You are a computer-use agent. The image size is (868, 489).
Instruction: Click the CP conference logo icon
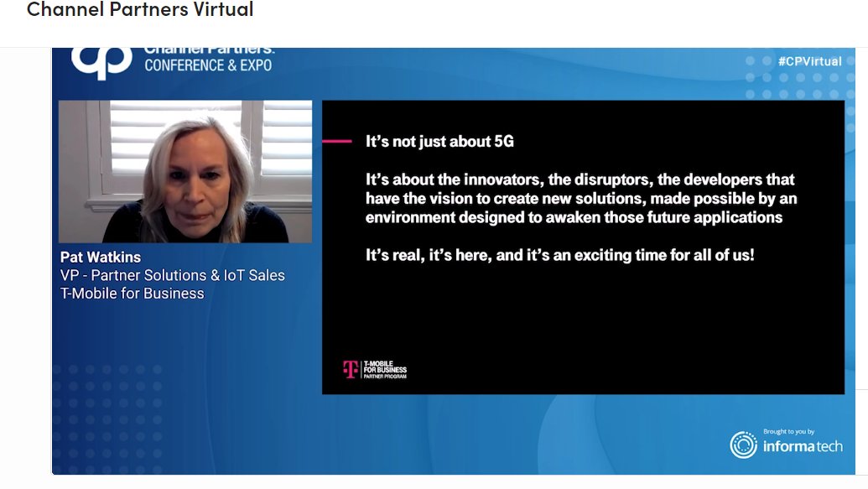tap(101, 63)
